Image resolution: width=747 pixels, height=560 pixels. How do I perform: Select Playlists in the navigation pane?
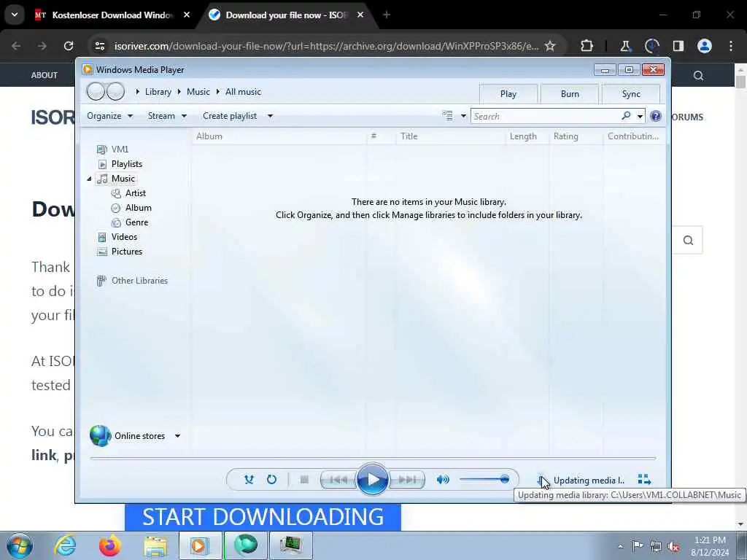[126, 164]
